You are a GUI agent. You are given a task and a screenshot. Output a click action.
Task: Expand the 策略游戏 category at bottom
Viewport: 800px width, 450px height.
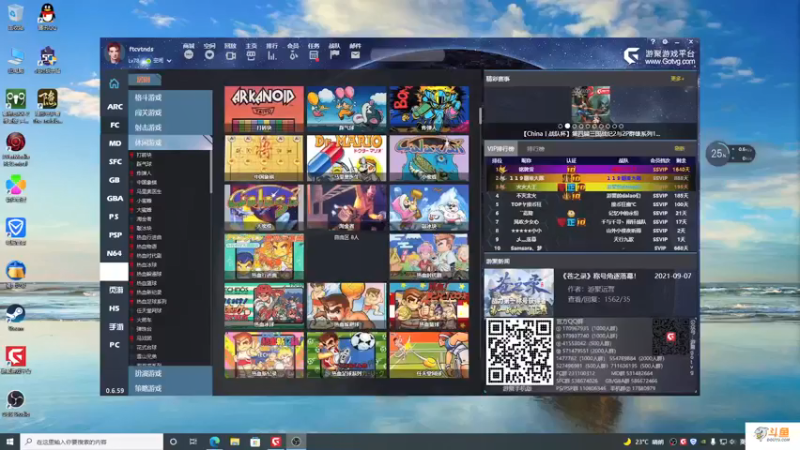pos(170,388)
